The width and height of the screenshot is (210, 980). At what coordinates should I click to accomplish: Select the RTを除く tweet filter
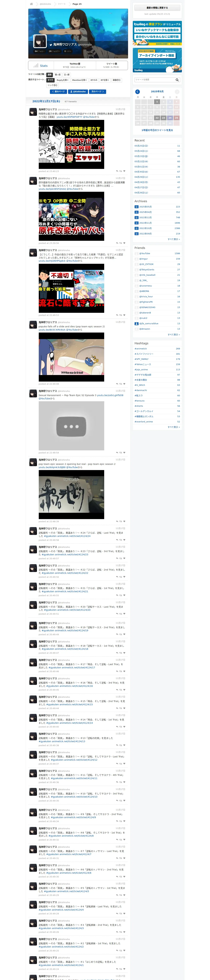(x=105, y=80)
